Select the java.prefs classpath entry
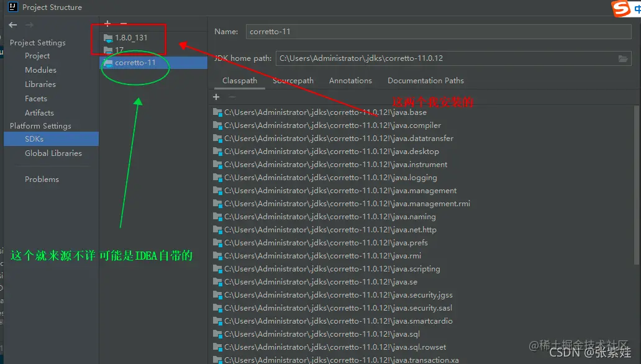 [x=320, y=242]
